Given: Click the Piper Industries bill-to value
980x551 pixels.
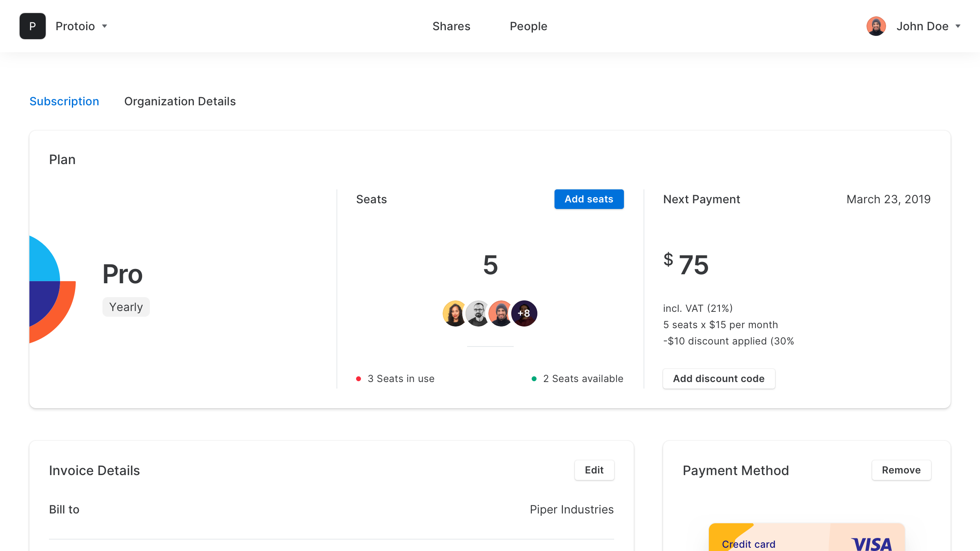Looking at the screenshot, I should (x=572, y=509).
